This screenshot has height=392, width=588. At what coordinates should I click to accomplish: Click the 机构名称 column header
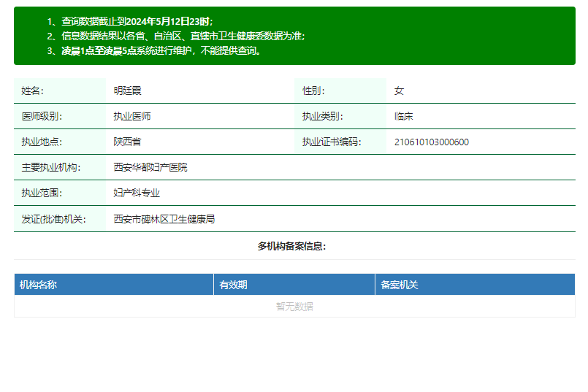(x=114, y=285)
